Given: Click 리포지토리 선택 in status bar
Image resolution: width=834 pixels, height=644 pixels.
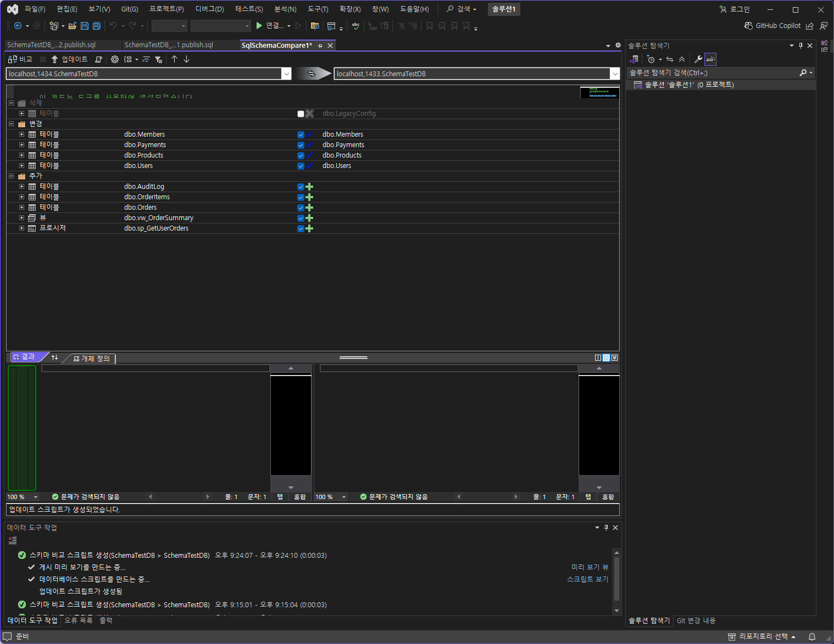Looking at the screenshot, I should [762, 637].
